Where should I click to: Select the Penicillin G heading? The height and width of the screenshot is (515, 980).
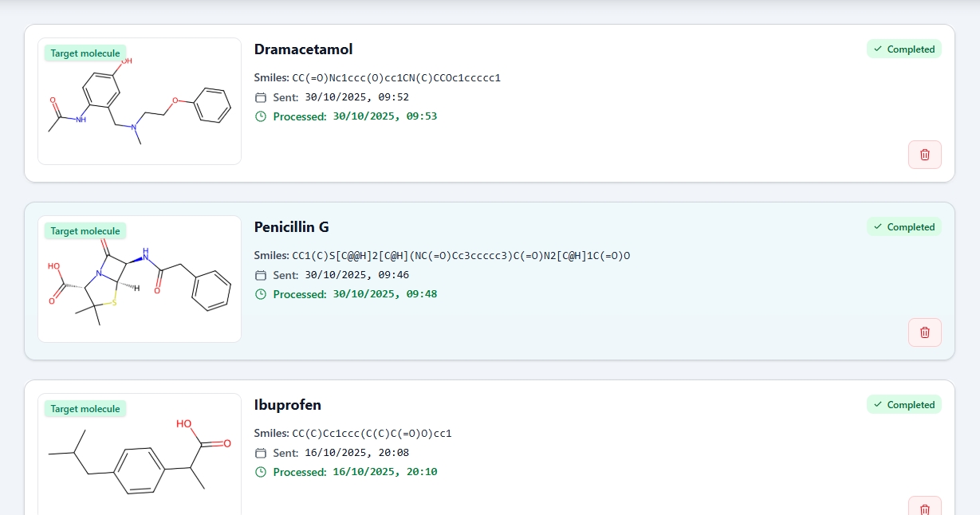(x=291, y=227)
